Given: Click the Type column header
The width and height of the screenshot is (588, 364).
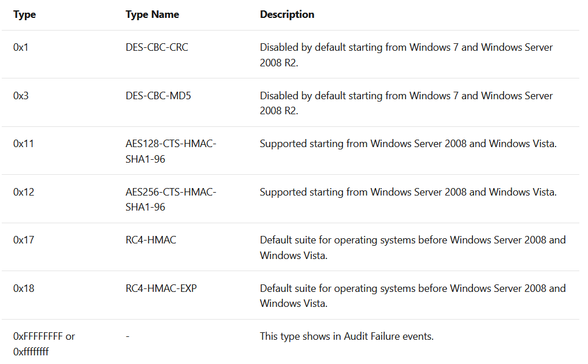Looking at the screenshot, I should click(24, 14).
